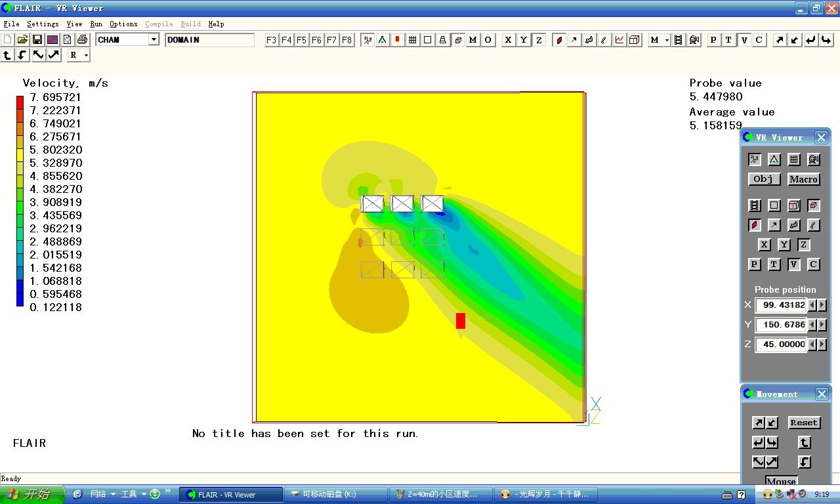Click the Macro button in VR Viewer panel
The height and width of the screenshot is (504, 840).
pos(803,179)
